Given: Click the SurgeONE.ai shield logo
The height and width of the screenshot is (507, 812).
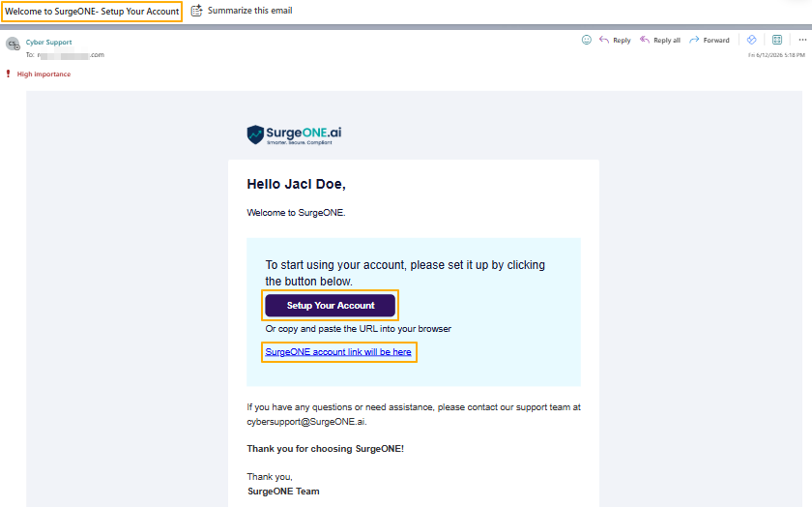Looking at the screenshot, I should tap(255, 134).
